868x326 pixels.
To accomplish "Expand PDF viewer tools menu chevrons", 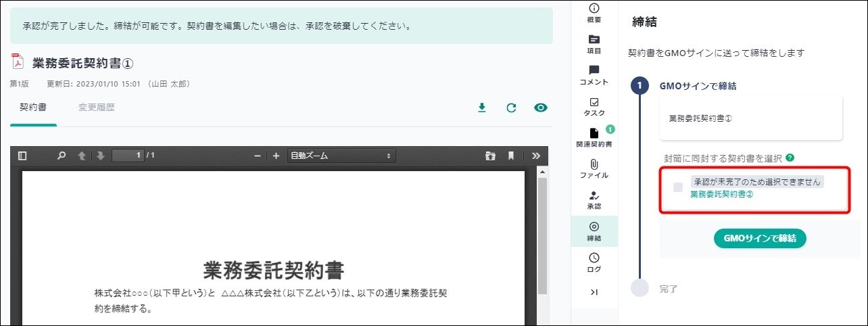I will 535,156.
